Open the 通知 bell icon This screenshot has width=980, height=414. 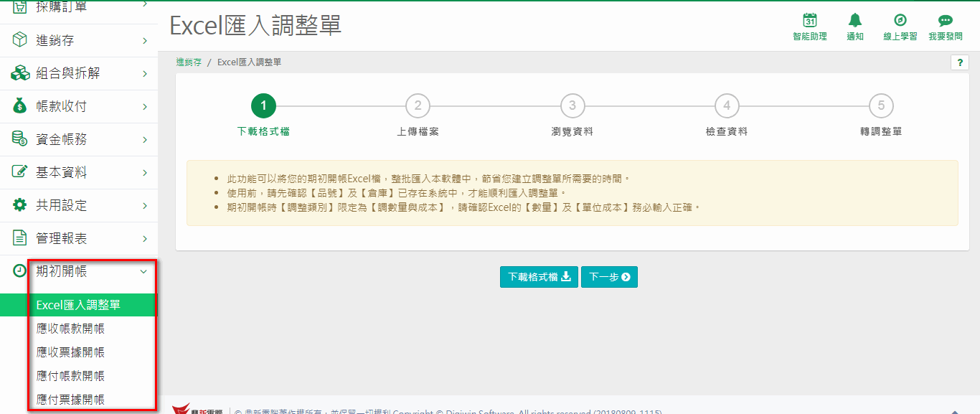pyautogui.click(x=854, y=21)
